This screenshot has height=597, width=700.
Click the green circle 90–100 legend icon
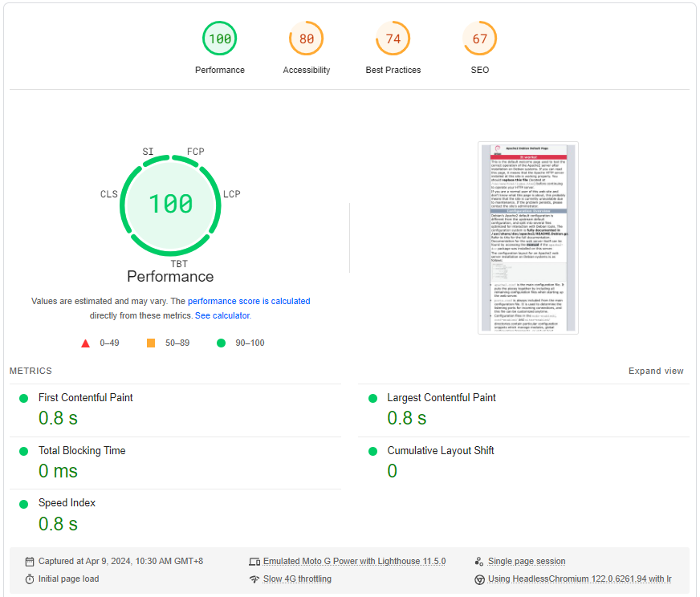[221, 343]
